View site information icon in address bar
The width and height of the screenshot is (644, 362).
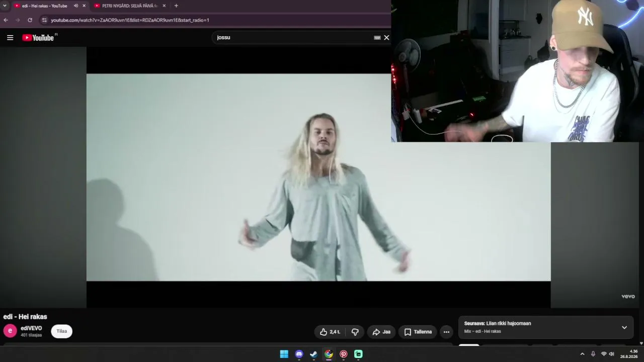click(44, 20)
